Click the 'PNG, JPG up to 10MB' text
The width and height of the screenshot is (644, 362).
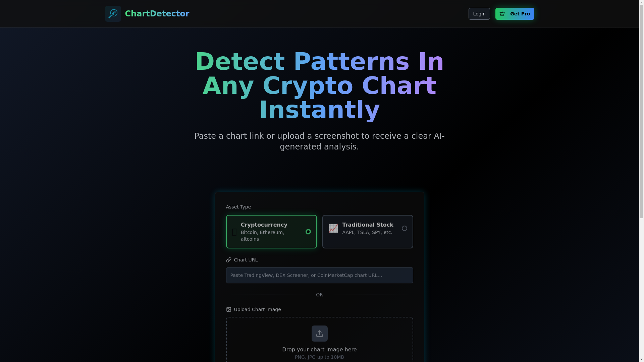319,357
